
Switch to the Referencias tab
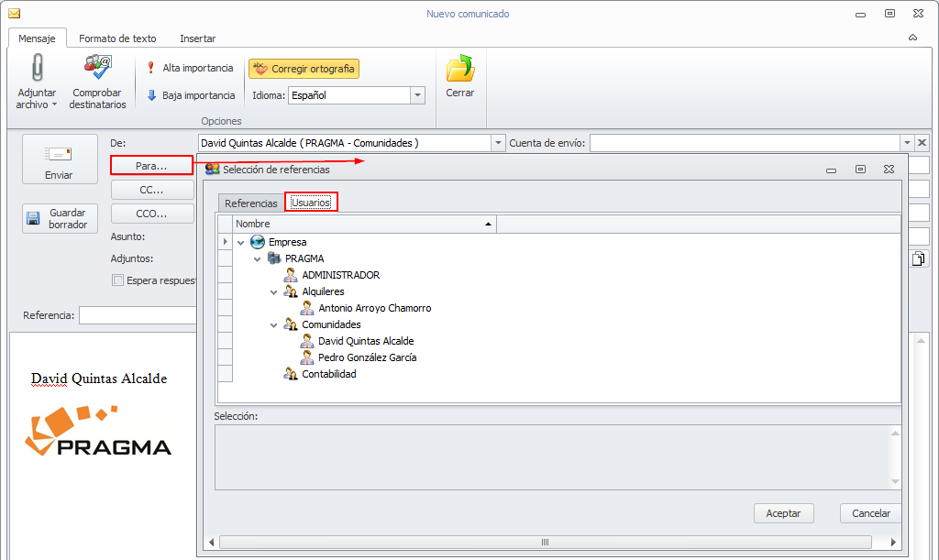(x=251, y=203)
